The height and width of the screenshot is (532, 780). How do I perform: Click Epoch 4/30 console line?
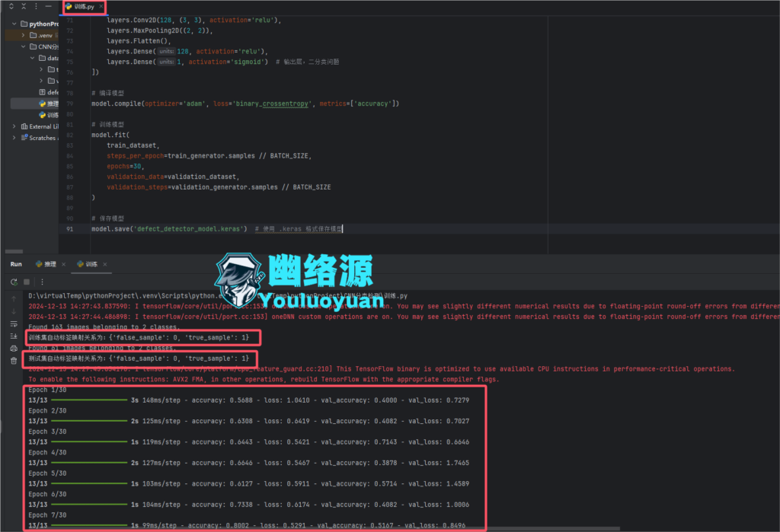[47, 452]
